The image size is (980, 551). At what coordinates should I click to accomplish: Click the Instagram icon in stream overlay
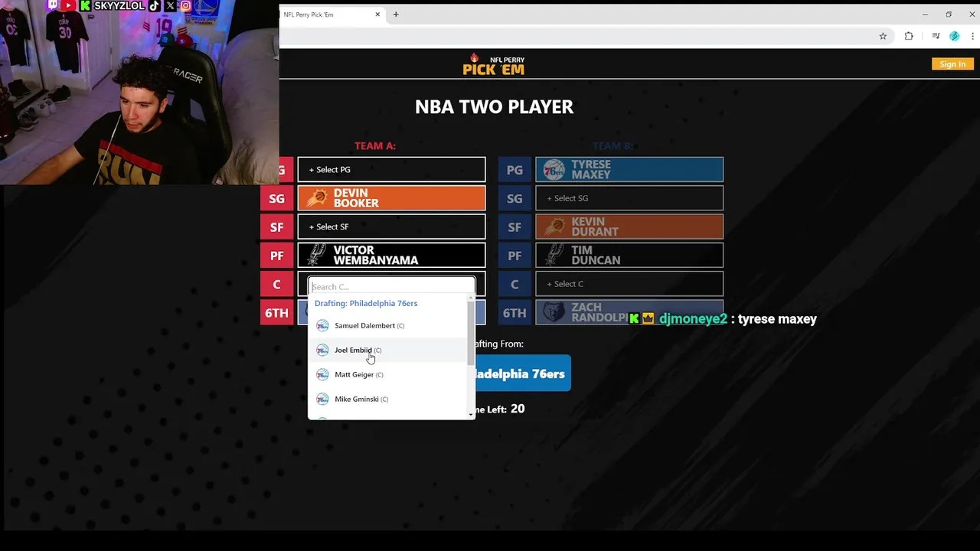coord(185,5)
